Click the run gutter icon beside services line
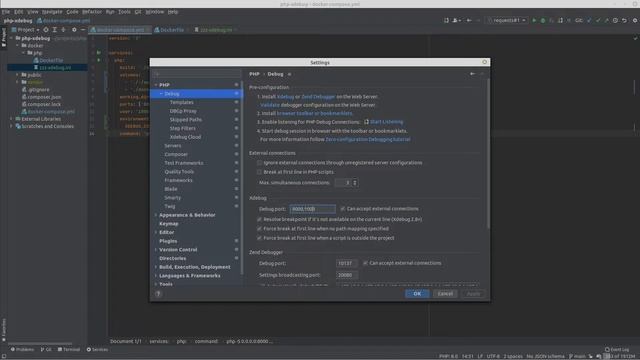Image resolution: width=640 pixels, height=360 pixels. pyautogui.click(x=99, y=53)
